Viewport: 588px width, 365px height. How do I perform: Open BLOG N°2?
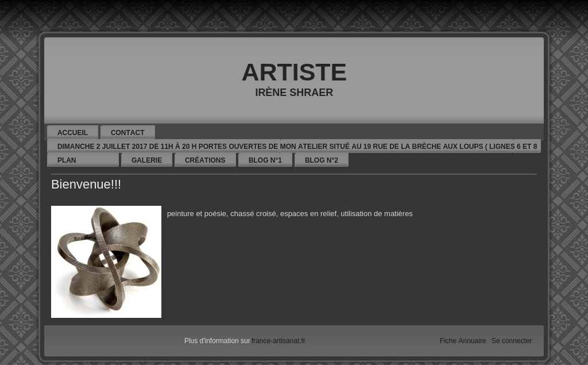tap(322, 160)
